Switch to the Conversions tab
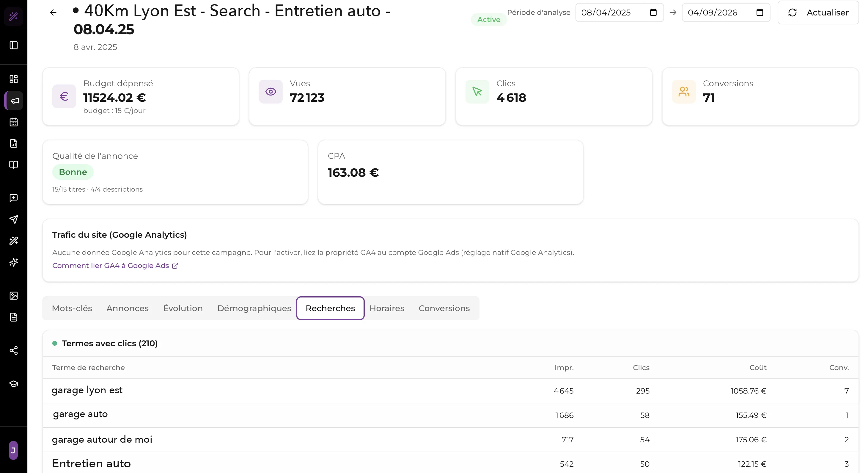The image size is (868, 473). (x=444, y=308)
